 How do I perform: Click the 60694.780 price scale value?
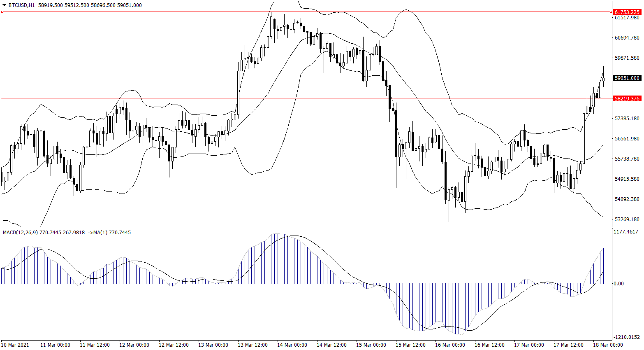627,38
